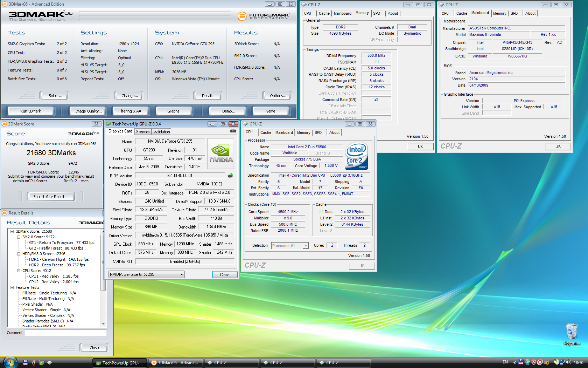The height and width of the screenshot is (368, 588).
Task: Launch the CPU-Z quick launch icon
Action: [49, 363]
